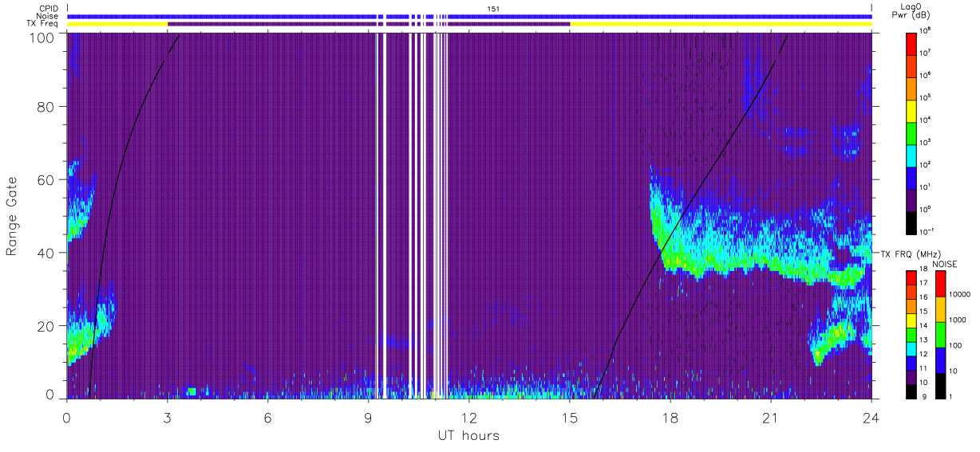Viewport: 980px width, 452px height.
Task: Click the 'CPID' row label
Action: pos(49,9)
